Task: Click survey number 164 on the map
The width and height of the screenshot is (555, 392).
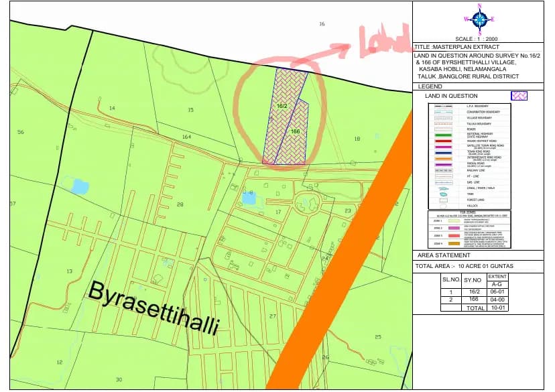Action: point(186,137)
